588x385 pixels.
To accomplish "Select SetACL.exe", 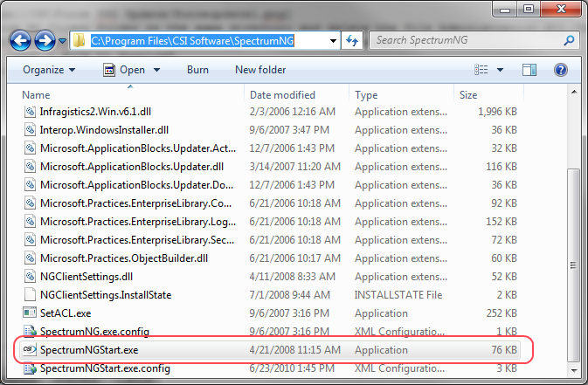I will 66,313.
